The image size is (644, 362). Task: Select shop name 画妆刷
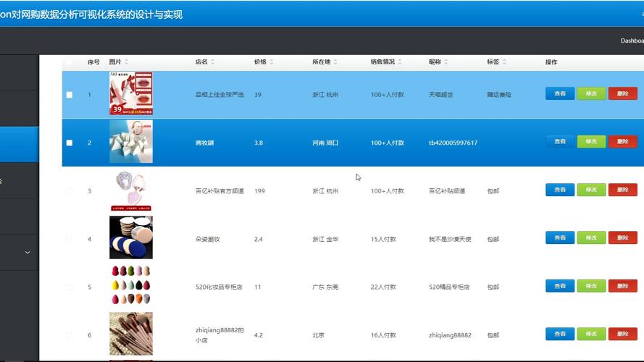coord(204,143)
